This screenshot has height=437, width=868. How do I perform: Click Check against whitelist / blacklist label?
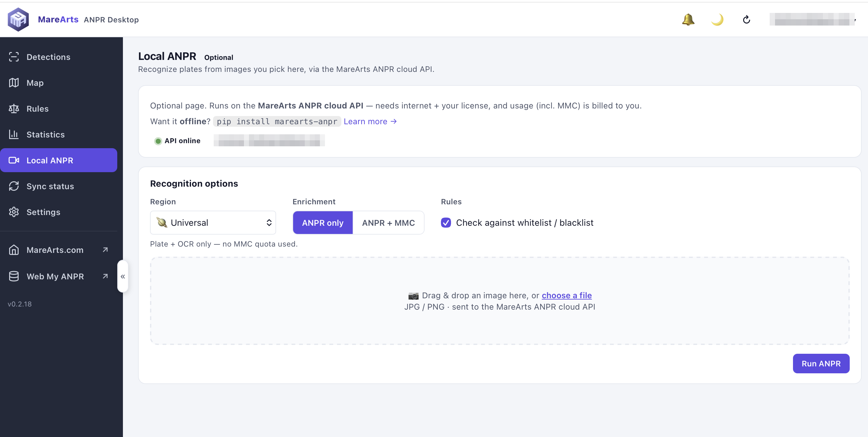click(525, 223)
